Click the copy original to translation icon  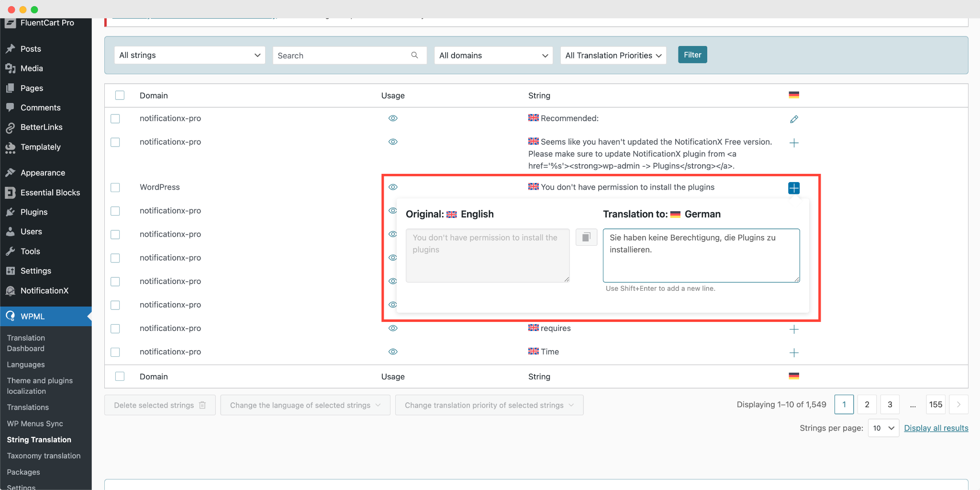[x=586, y=237]
